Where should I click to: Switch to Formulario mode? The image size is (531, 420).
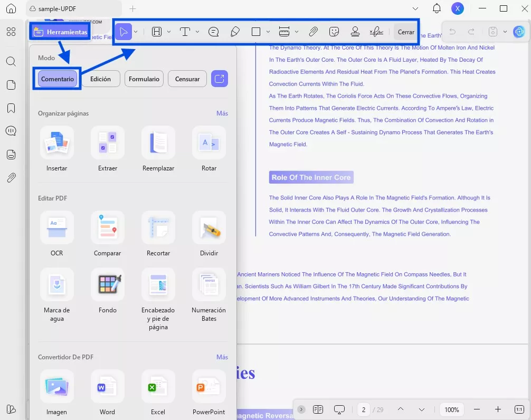click(144, 79)
